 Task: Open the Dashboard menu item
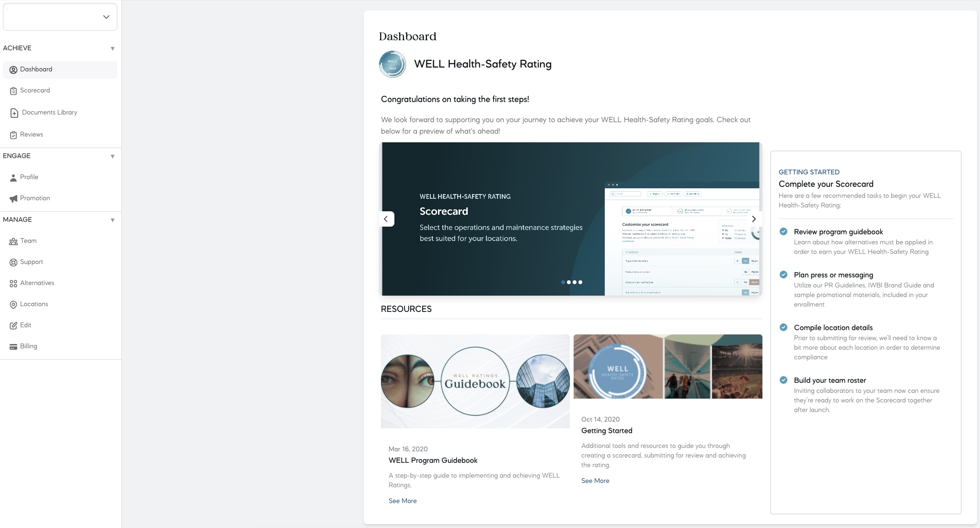pyautogui.click(x=60, y=69)
